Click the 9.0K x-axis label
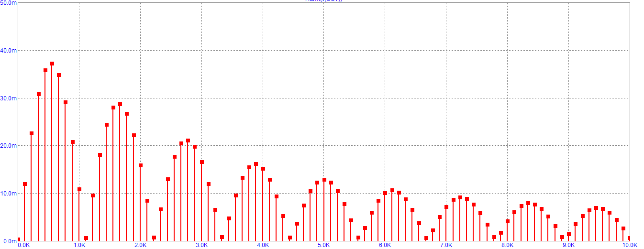 pos(569,245)
